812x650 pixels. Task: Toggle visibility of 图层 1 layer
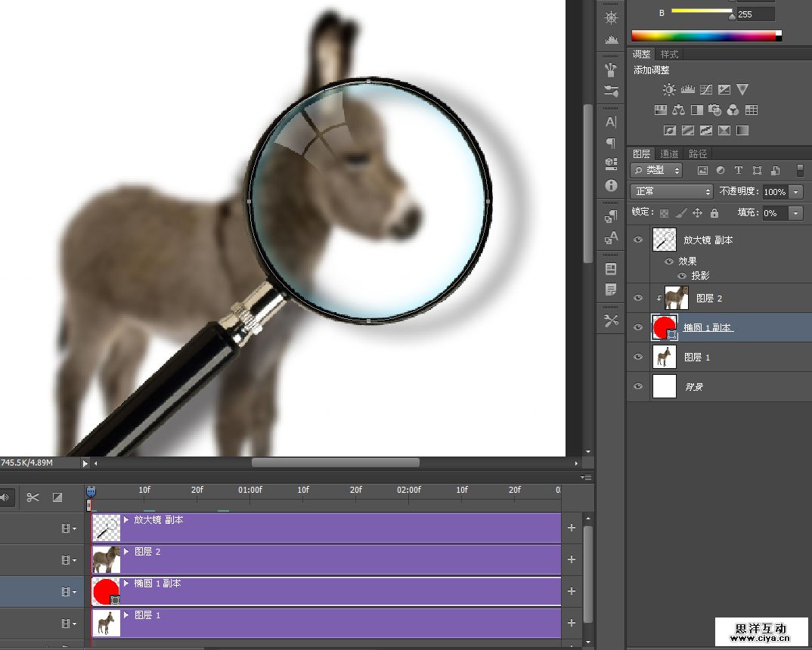point(639,357)
